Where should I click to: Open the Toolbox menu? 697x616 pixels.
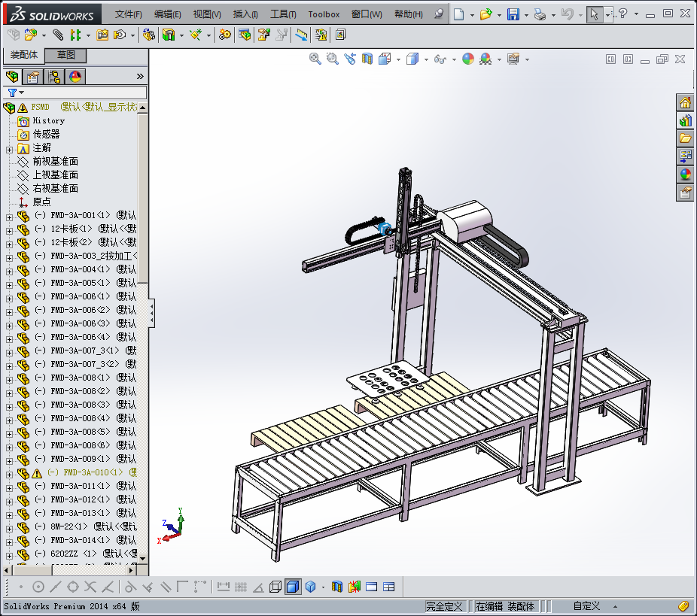[324, 14]
